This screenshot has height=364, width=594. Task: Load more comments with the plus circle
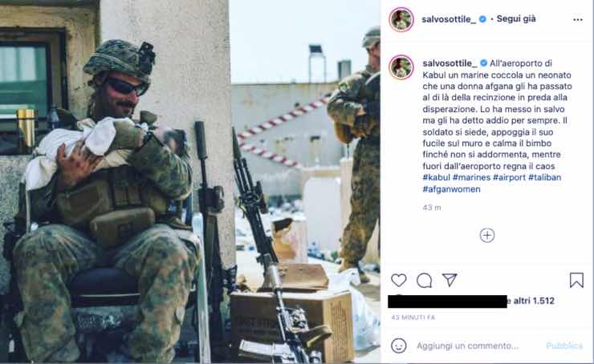[486, 236]
